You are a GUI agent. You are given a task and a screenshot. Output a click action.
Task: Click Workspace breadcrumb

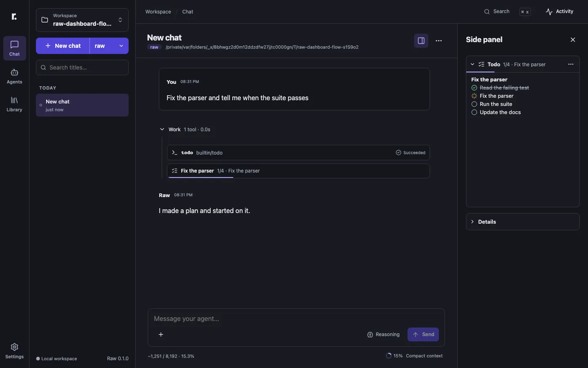point(158,12)
